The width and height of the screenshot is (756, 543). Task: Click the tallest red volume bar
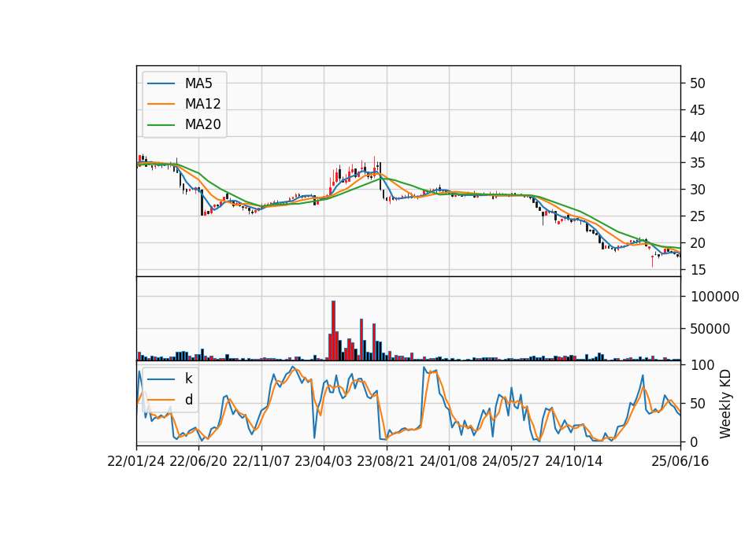tap(333, 331)
